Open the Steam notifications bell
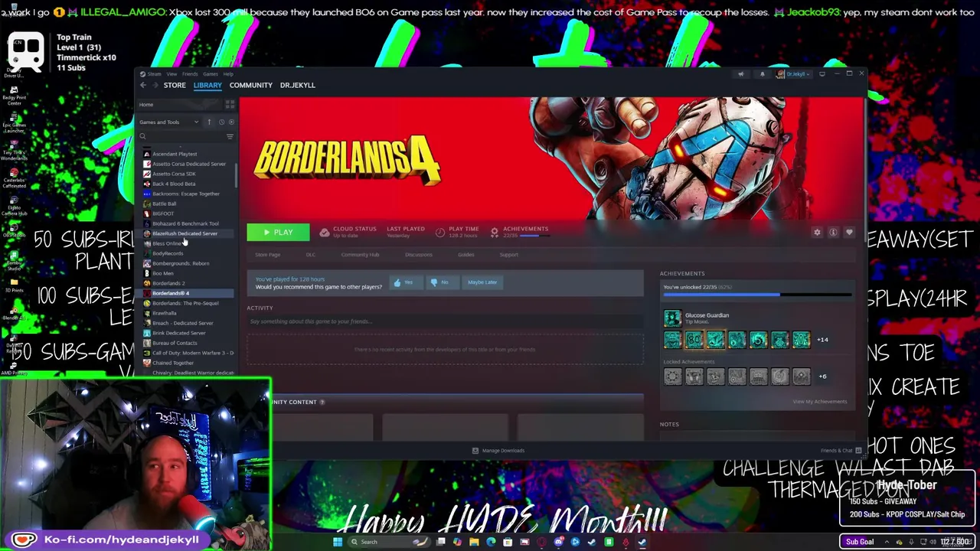This screenshot has height=551, width=980. click(762, 74)
